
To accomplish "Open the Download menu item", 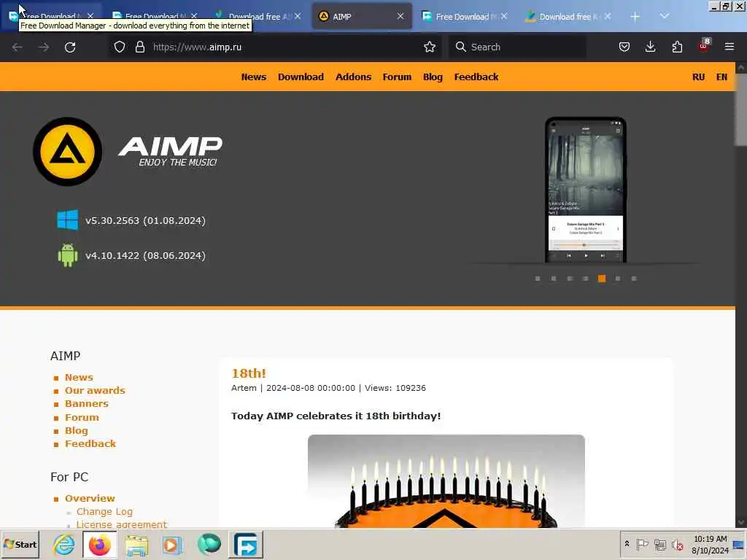I will [x=301, y=77].
